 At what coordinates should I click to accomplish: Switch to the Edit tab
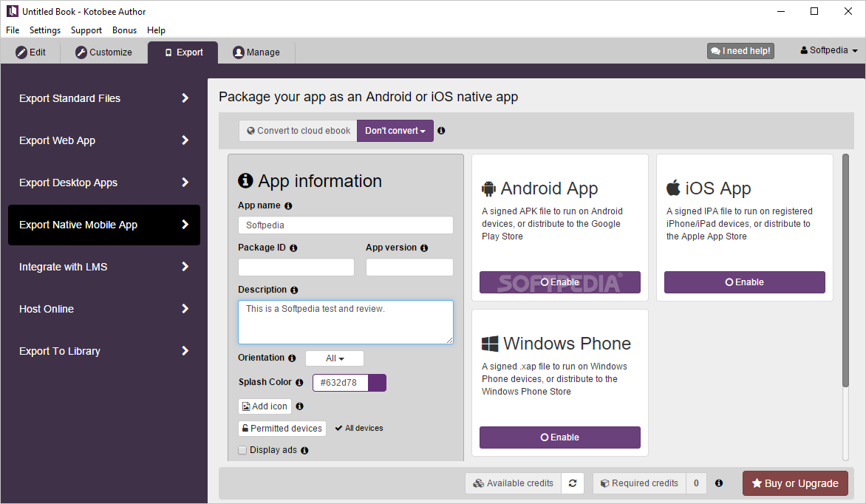tap(31, 52)
